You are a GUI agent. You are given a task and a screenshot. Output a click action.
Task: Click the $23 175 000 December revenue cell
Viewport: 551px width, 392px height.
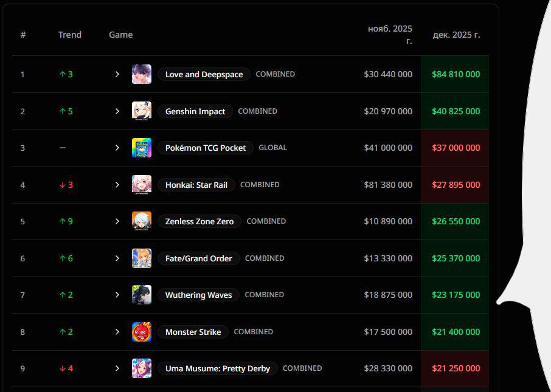pyautogui.click(x=456, y=295)
